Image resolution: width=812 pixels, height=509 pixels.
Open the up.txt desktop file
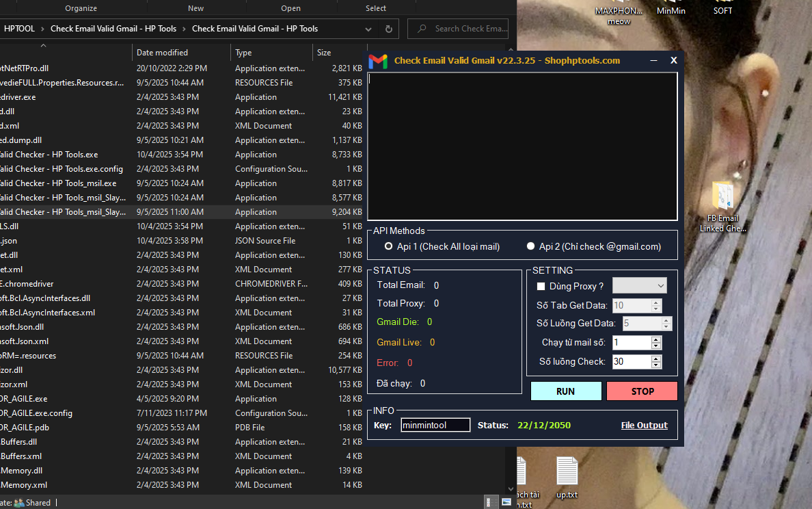pos(567,471)
